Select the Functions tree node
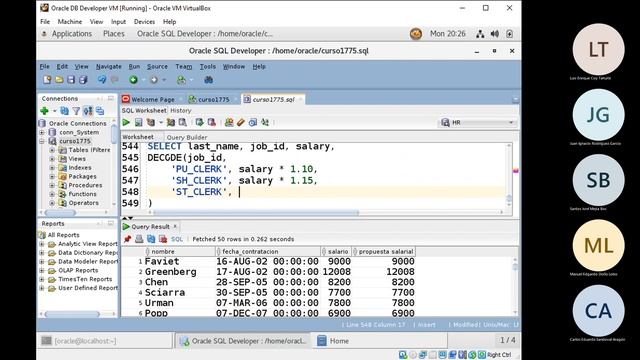Image resolution: width=640 pixels, height=360 pixels. point(82,194)
